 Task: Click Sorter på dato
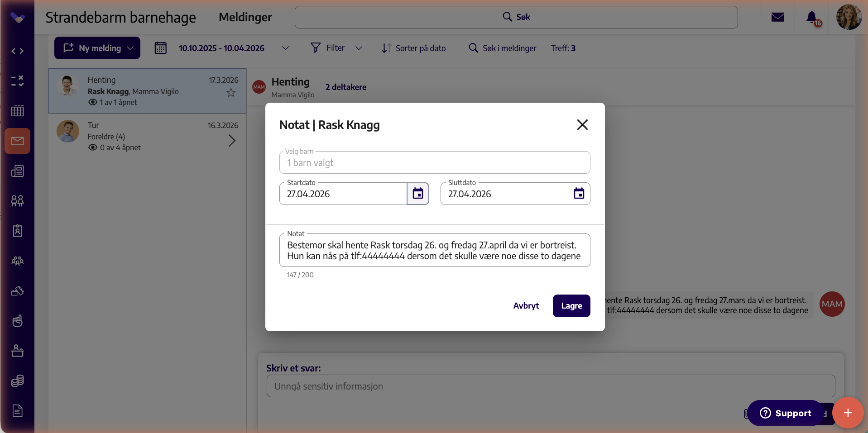pyautogui.click(x=413, y=48)
